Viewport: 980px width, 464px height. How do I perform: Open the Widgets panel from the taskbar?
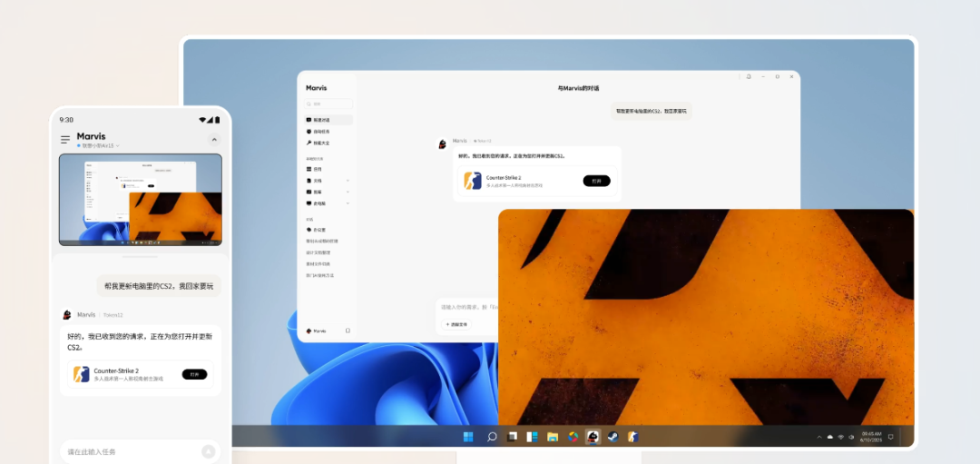tap(532, 437)
